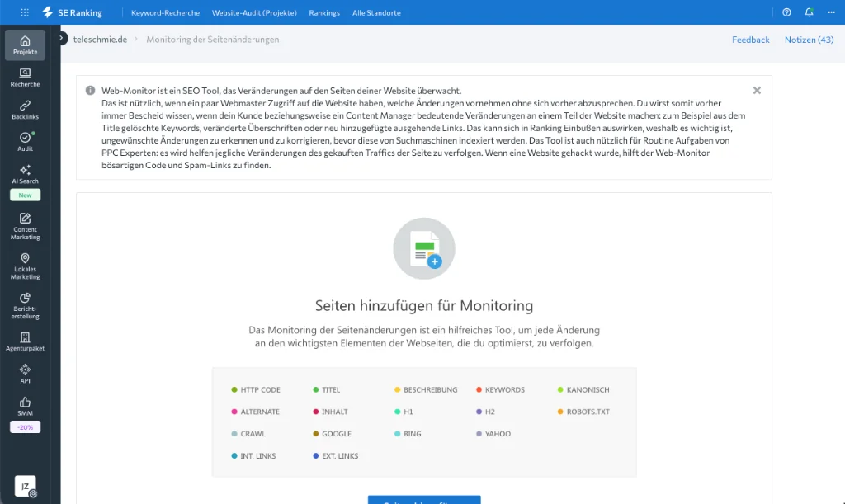The width and height of the screenshot is (845, 504).
Task: Open Berichterstellung in the sidebar
Action: 26,306
